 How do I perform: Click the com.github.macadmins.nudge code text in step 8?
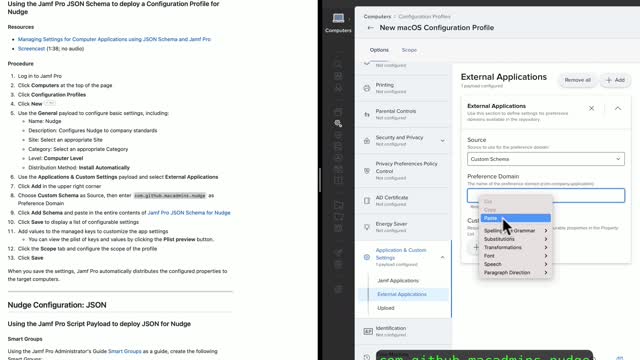click(x=170, y=196)
